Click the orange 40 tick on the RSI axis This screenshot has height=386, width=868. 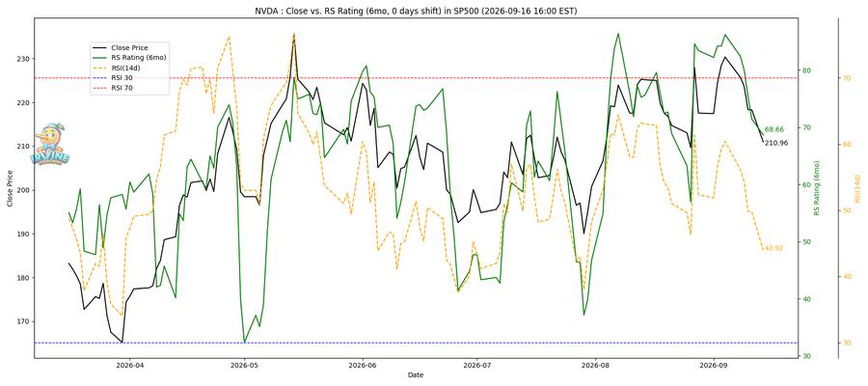point(847,276)
